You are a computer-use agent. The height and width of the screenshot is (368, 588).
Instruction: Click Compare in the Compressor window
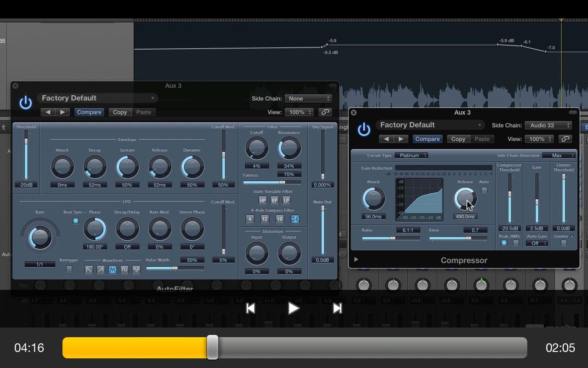pyautogui.click(x=427, y=139)
